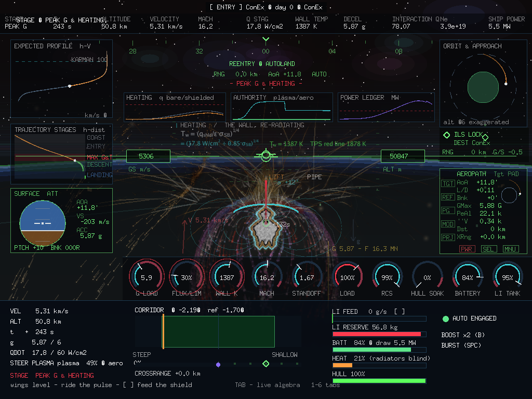Click the LOAD gauge at 100%
Image resolution: width=532 pixels, height=399 pixels.
coord(347,277)
